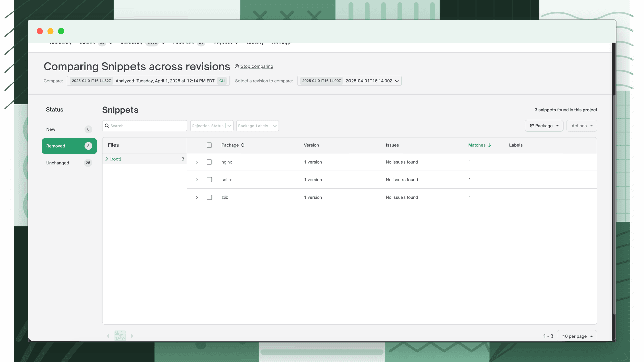Expand the zlib package row

tap(197, 197)
